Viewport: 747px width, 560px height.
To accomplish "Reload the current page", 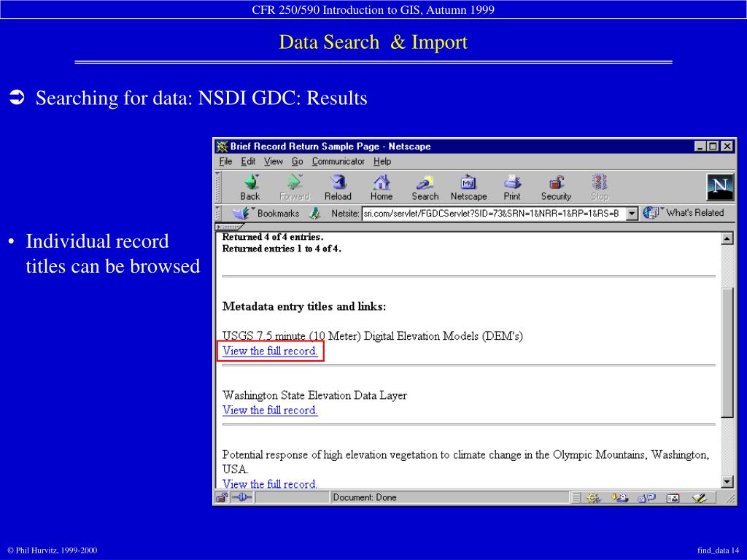I will click(338, 187).
